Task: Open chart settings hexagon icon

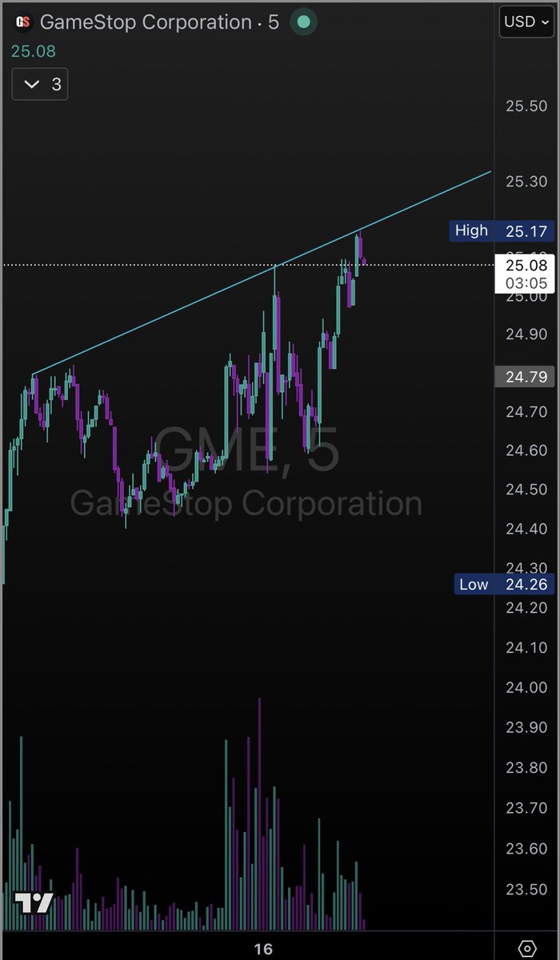Action: (527, 949)
